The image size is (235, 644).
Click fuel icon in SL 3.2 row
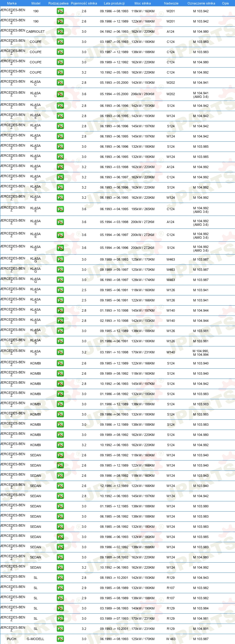pyautogui.click(x=60, y=629)
